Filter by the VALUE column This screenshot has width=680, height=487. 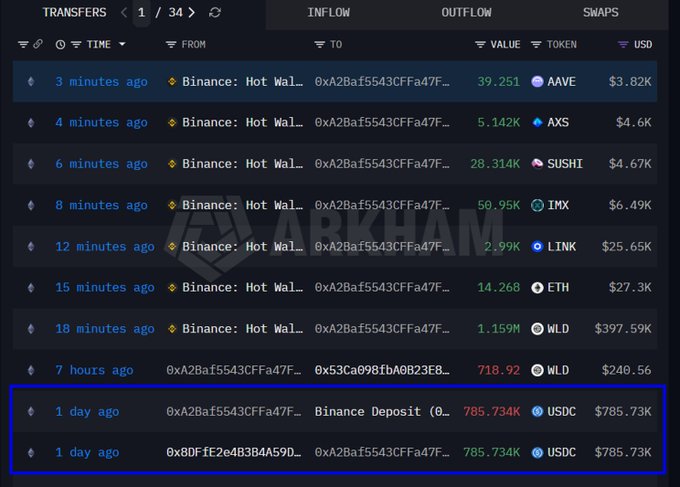480,44
